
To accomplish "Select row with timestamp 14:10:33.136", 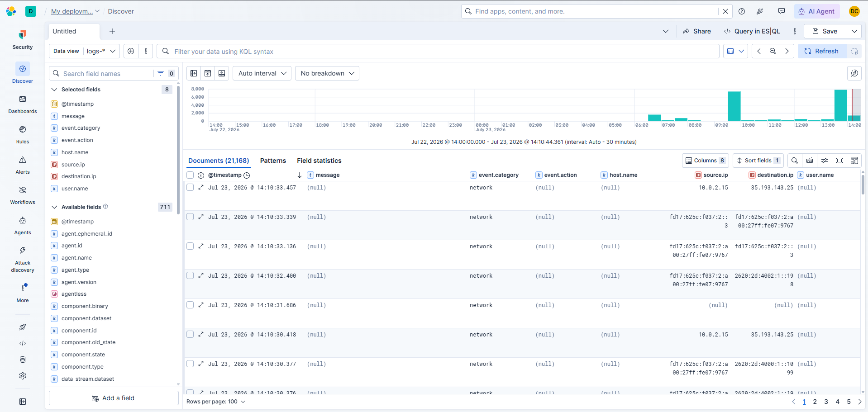I will tap(190, 246).
